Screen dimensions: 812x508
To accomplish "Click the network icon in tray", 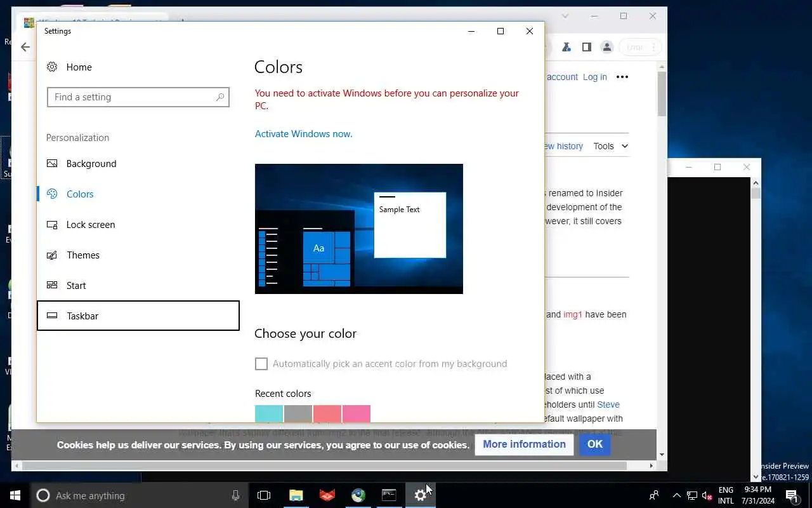I will 692,495.
